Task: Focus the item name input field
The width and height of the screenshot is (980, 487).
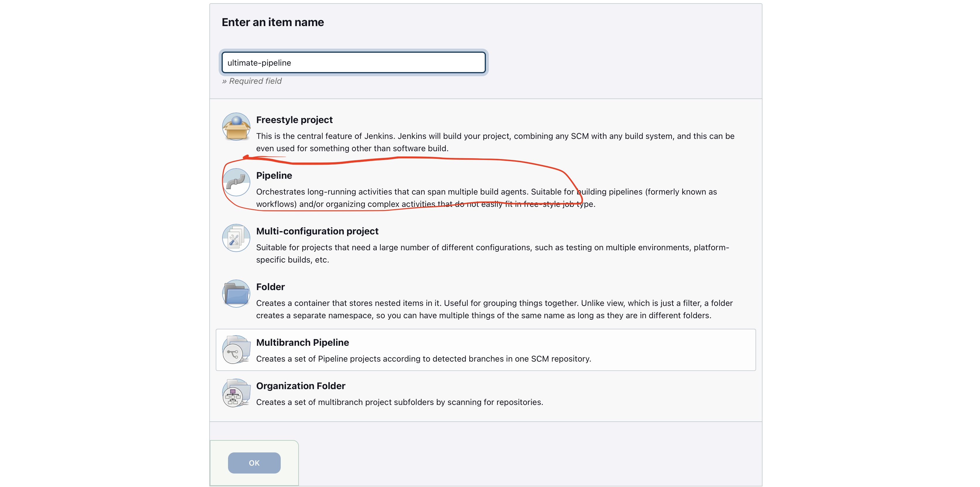Action: pyautogui.click(x=354, y=63)
